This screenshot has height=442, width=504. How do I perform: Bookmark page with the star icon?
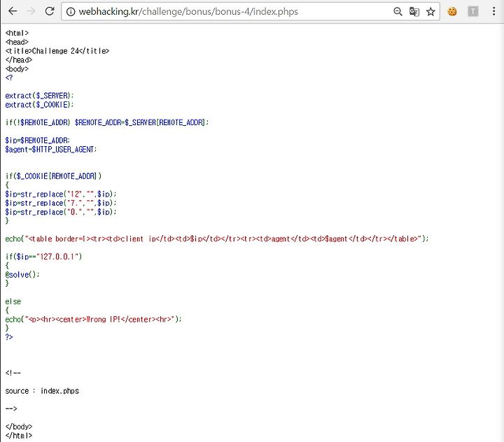click(x=430, y=12)
